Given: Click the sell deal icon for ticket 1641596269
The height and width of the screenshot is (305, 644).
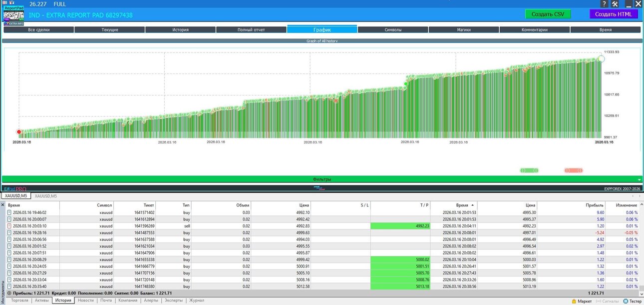Looking at the screenshot, I should 9,226.
